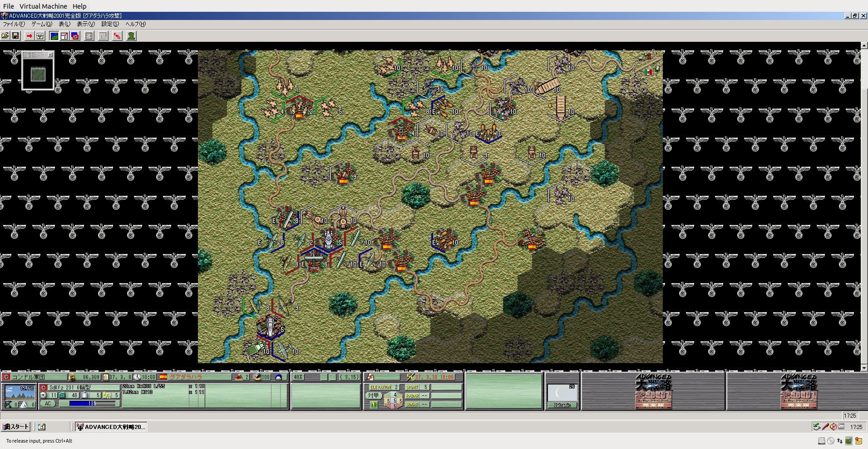Click the ALL toolbar icon

click(103, 36)
